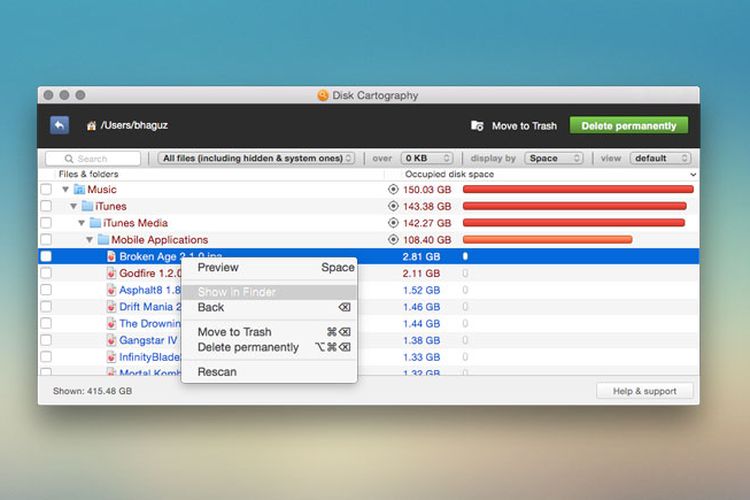Tick the iTunes Media row checkbox
Screen dimensions: 750x500
[x=46, y=223]
